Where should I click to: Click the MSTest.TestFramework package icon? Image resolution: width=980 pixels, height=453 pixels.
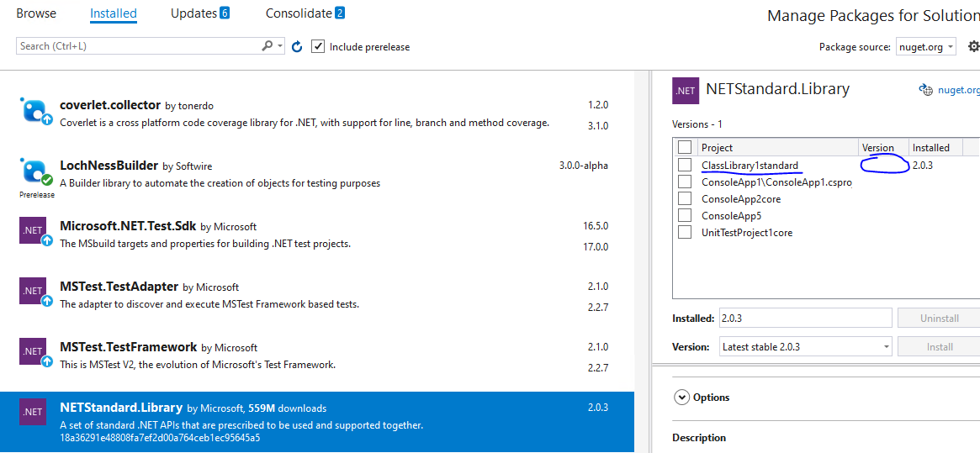pos(34,352)
